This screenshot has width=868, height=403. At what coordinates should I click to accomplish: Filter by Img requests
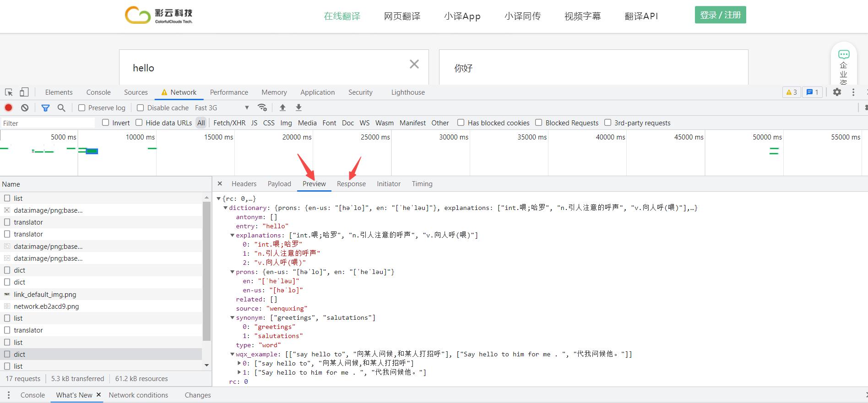coord(286,123)
